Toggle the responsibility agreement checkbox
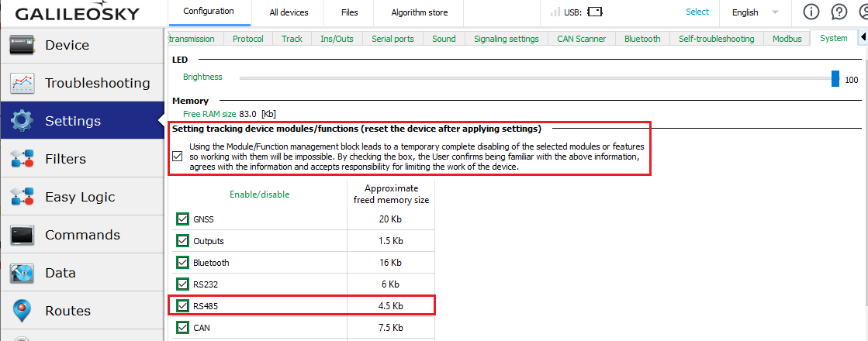Image resolution: width=868 pixels, height=341 pixels. tap(178, 157)
